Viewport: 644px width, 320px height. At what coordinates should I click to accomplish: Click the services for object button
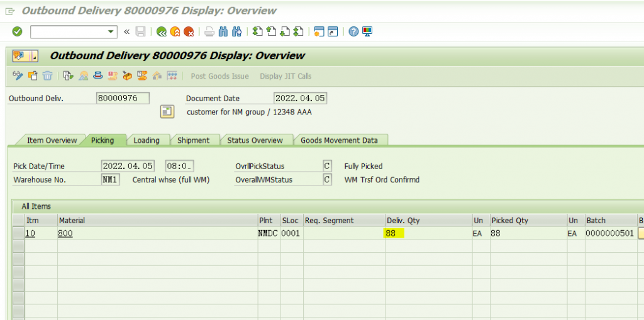(x=21, y=55)
